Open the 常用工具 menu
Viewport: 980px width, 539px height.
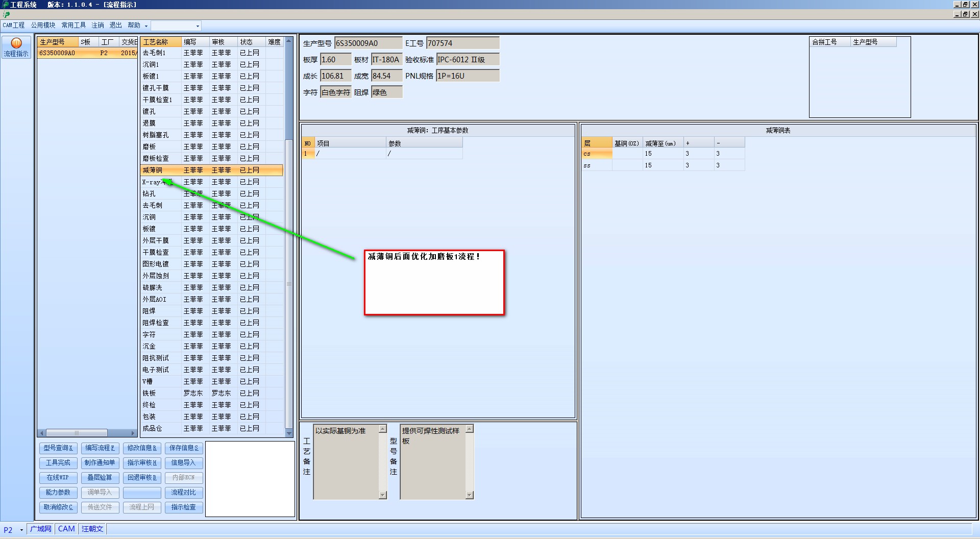73,25
